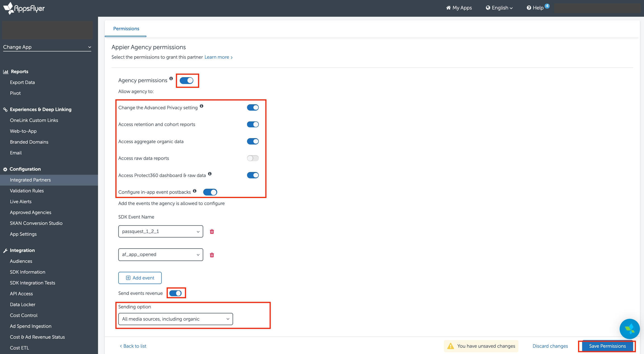
Task: Click Save Permissions button
Action: pos(607,346)
